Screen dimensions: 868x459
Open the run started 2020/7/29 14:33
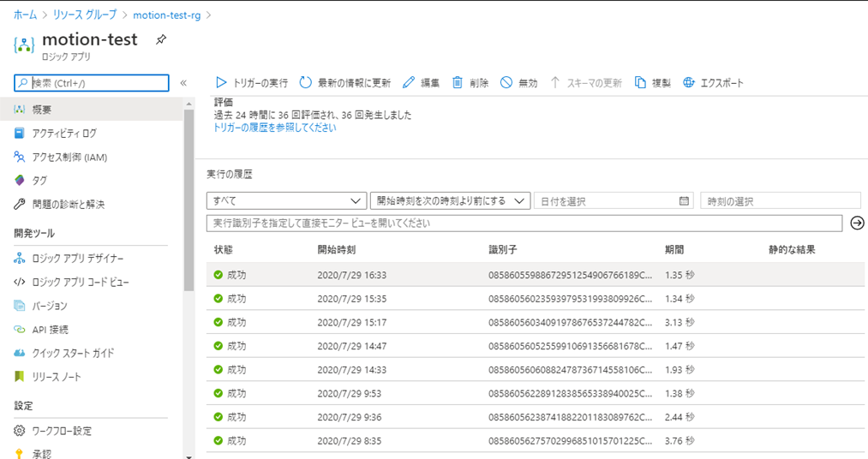click(536, 369)
